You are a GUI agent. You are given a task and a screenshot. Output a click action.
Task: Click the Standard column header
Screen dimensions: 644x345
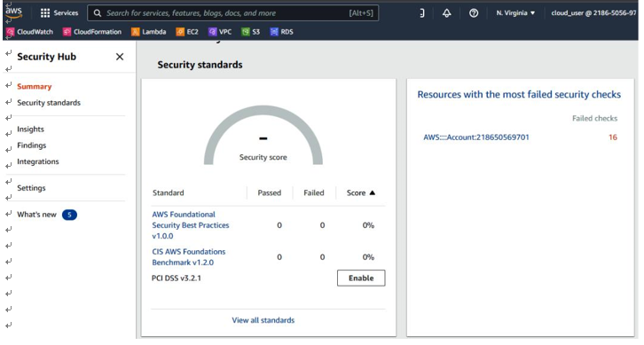(169, 193)
